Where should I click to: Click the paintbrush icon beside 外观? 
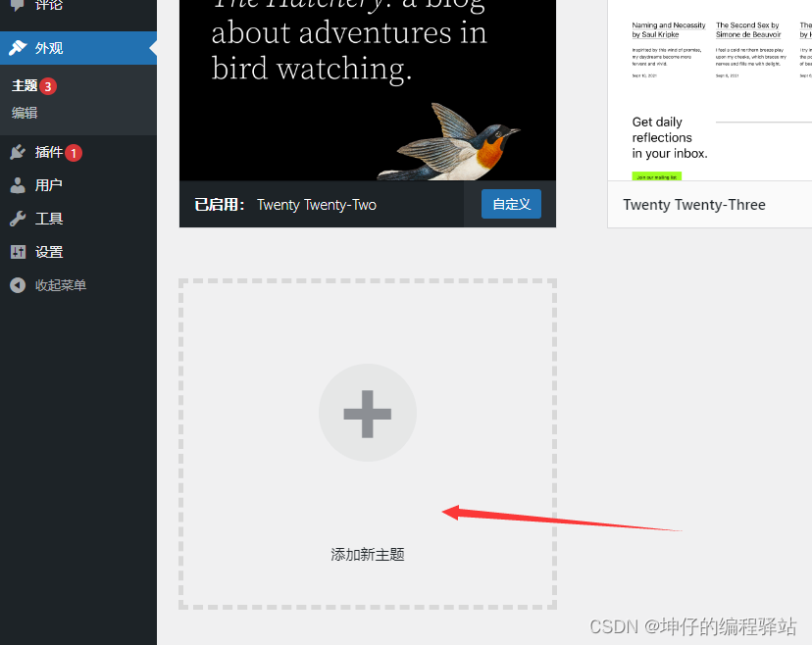click(x=18, y=48)
